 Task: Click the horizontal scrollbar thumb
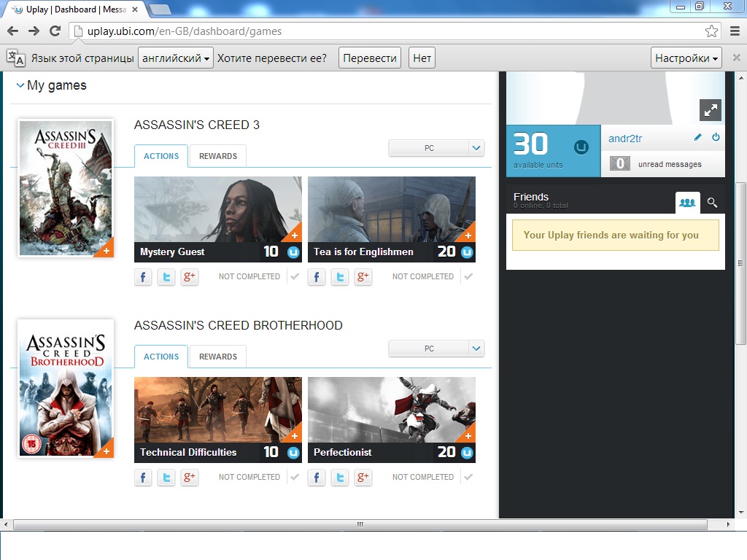[x=360, y=524]
